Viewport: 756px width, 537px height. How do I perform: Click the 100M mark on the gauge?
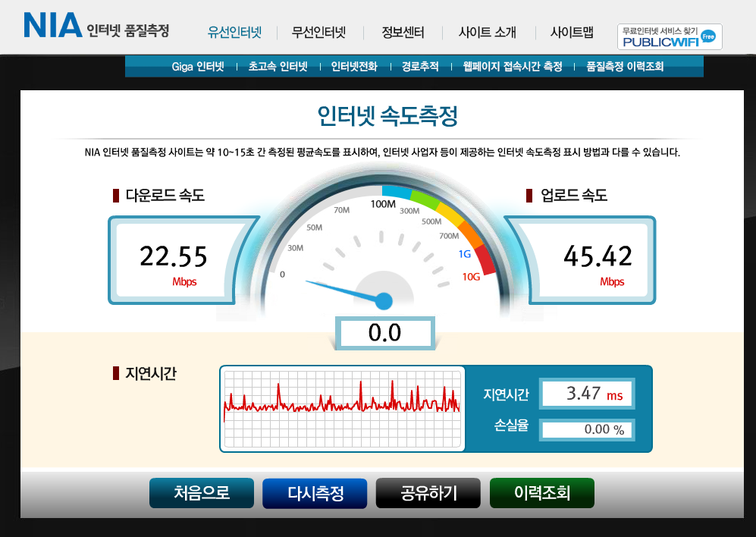click(383, 204)
